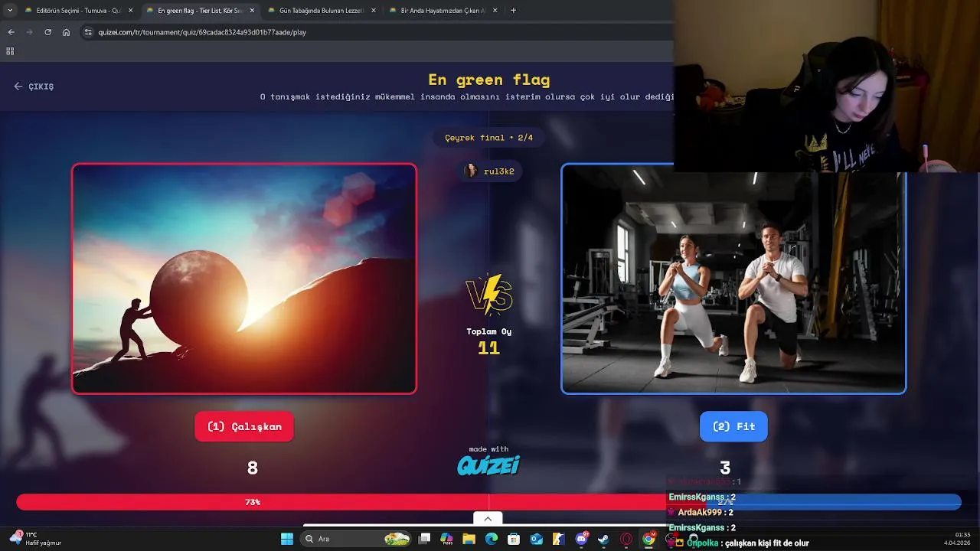Open Discord from taskbar

[581, 539]
